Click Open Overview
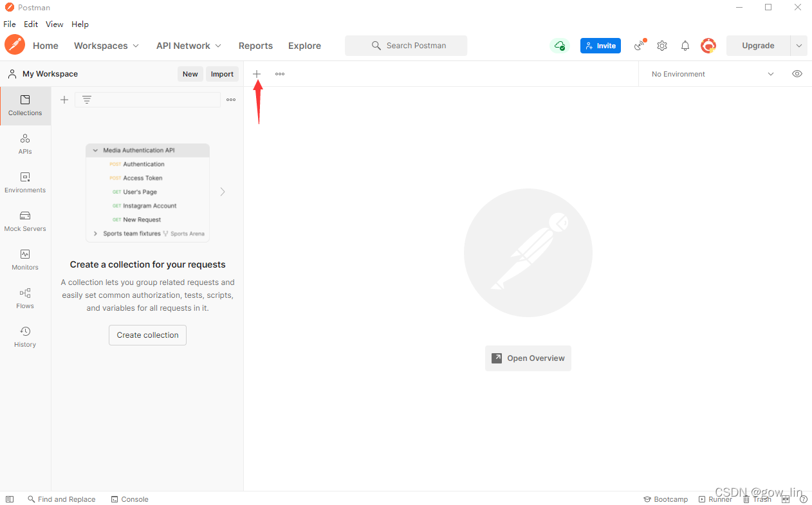The height and width of the screenshot is (505, 812). pos(528,358)
